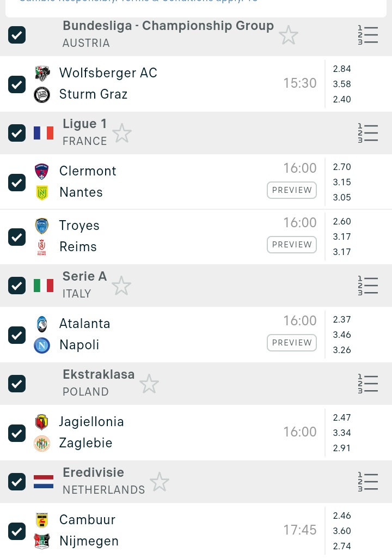Deselect the Atalanta vs Napoli match checkbox
This screenshot has width=392, height=558.
[x=17, y=335]
